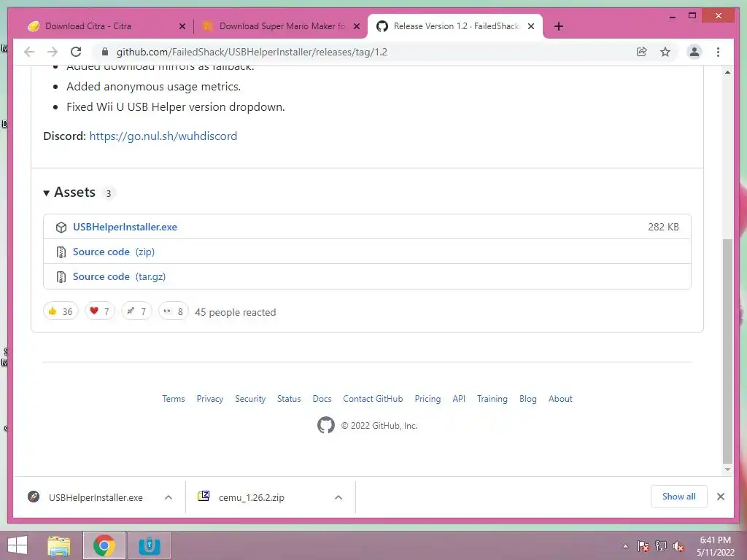Collapse the Assets section triangle
Viewport: 747px width, 560px height.
pos(46,192)
